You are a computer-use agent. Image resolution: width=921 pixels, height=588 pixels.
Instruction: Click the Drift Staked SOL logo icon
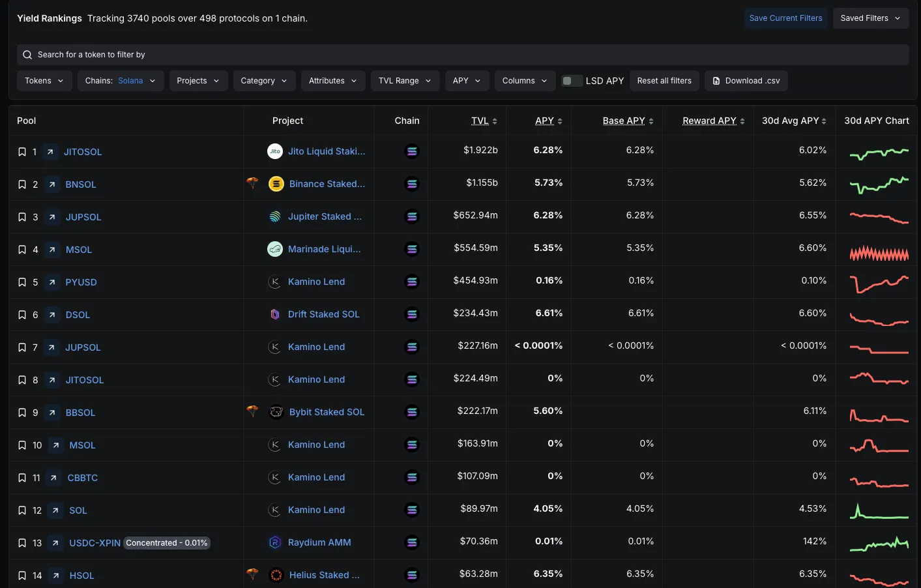point(275,314)
